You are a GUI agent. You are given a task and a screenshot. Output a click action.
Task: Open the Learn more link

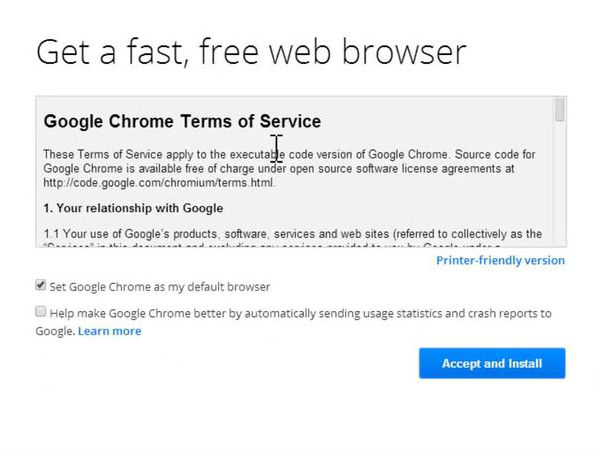point(110,331)
